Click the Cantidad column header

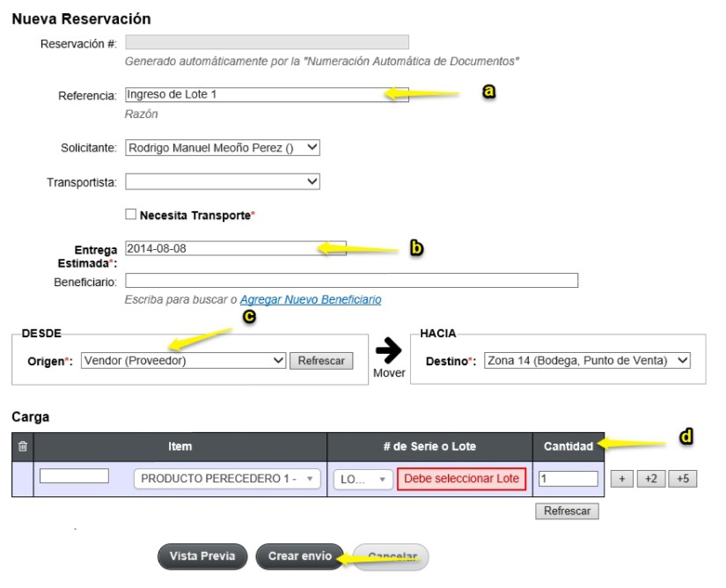tap(568, 447)
